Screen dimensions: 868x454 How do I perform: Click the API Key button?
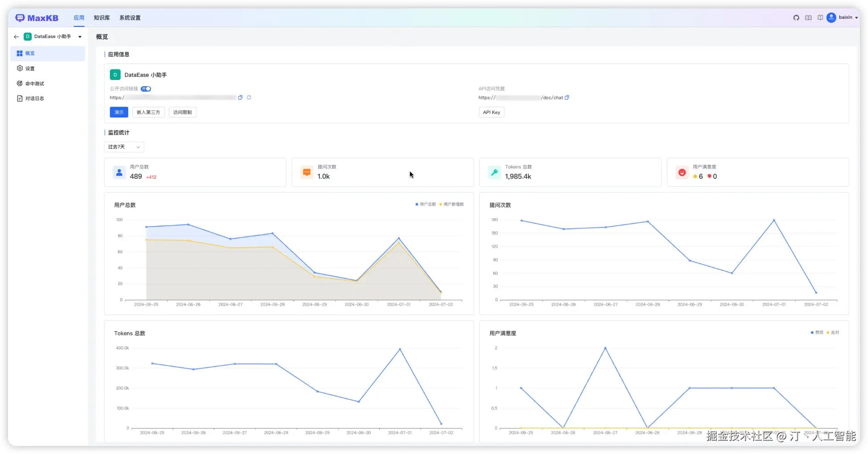[x=491, y=112]
